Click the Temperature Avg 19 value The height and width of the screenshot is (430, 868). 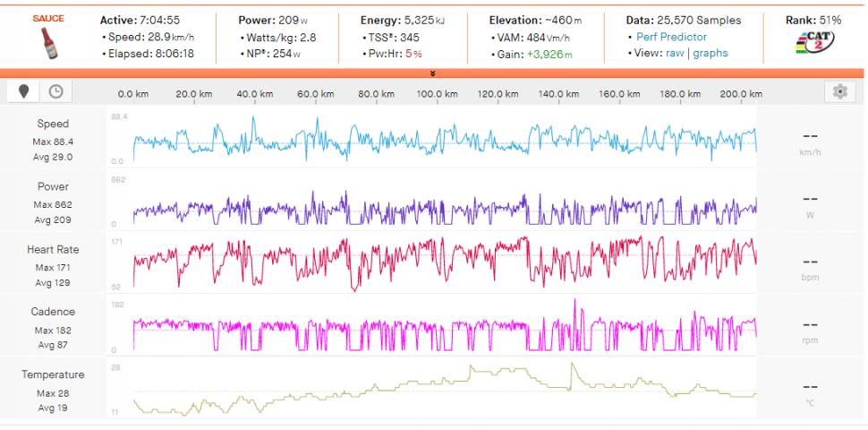coord(53,408)
